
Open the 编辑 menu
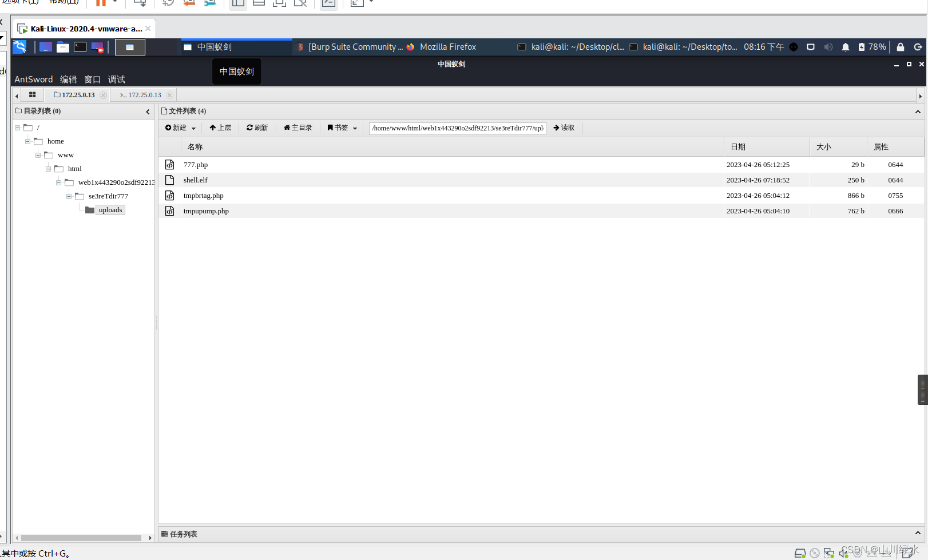point(68,80)
